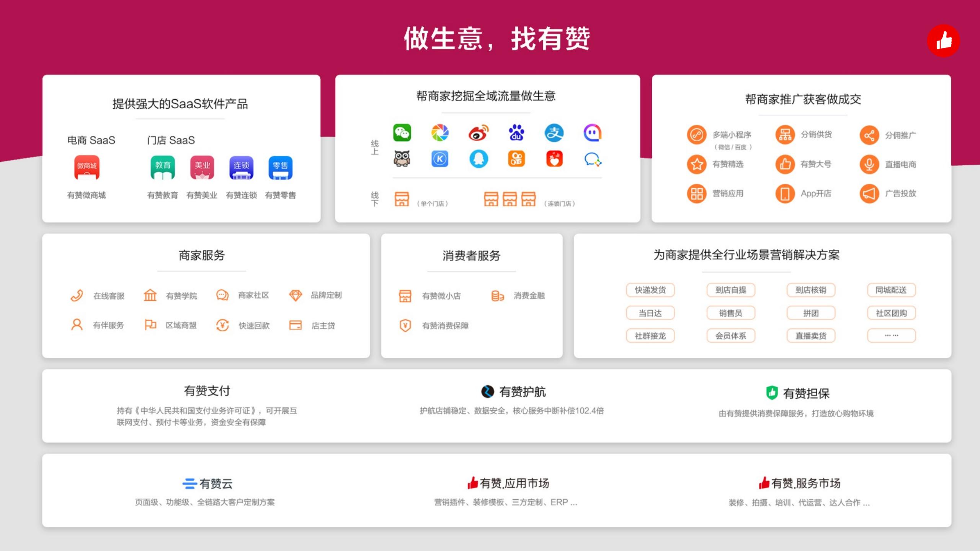
Task: Open the 广告投放 megaphone icon
Action: (x=869, y=194)
